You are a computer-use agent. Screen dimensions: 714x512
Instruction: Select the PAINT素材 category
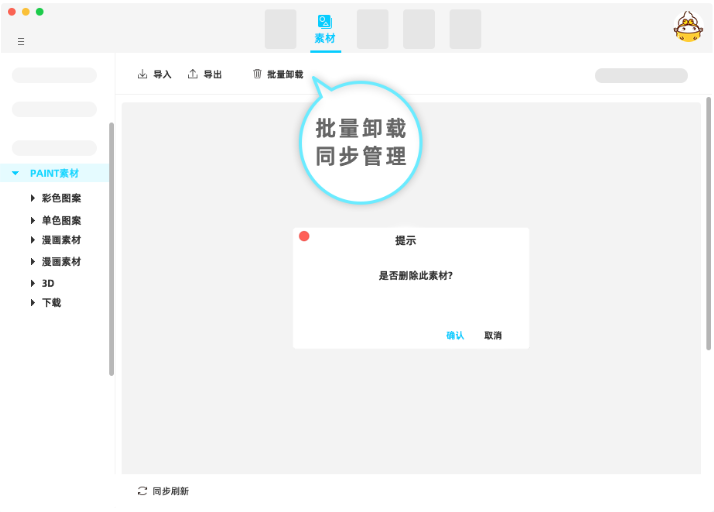(54, 173)
